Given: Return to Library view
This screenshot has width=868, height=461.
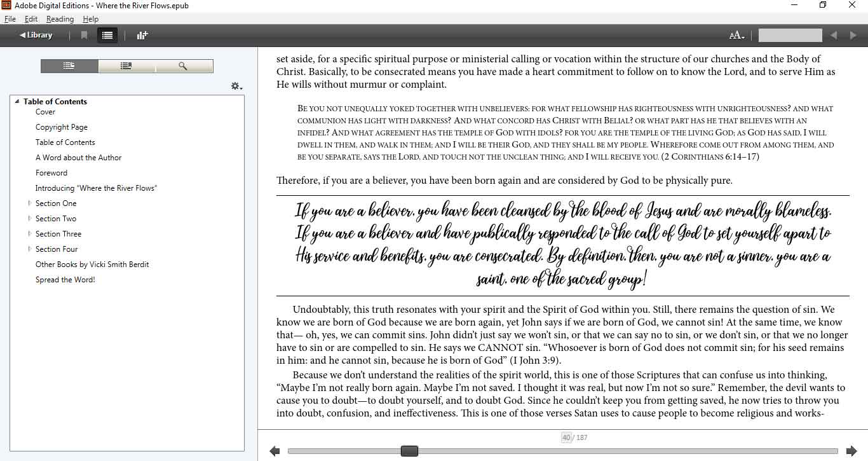Looking at the screenshot, I should pyautogui.click(x=36, y=35).
